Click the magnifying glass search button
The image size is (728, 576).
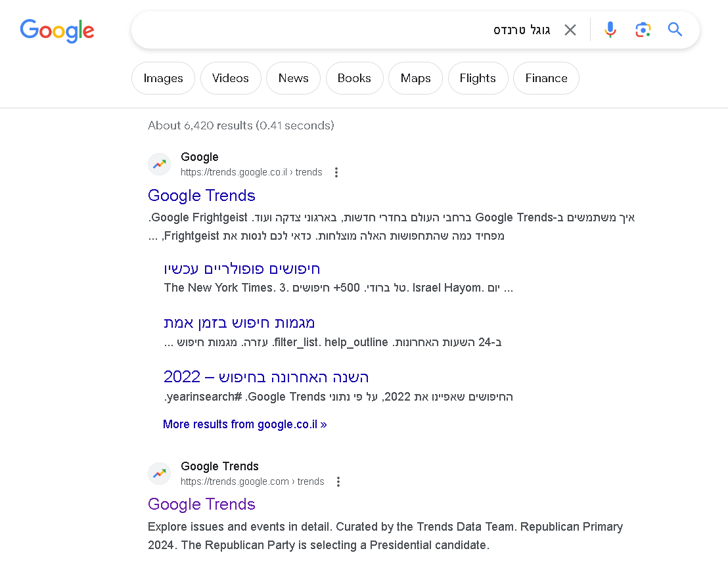pos(675,30)
